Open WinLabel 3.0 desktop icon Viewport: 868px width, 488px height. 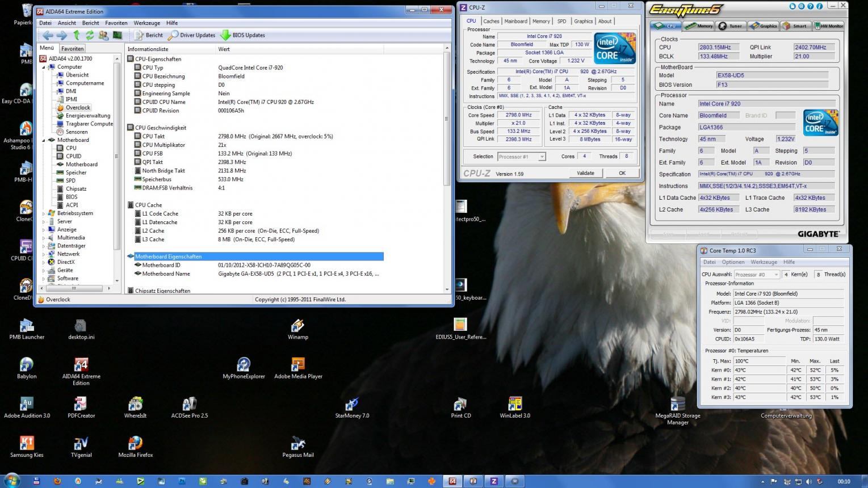pyautogui.click(x=515, y=407)
